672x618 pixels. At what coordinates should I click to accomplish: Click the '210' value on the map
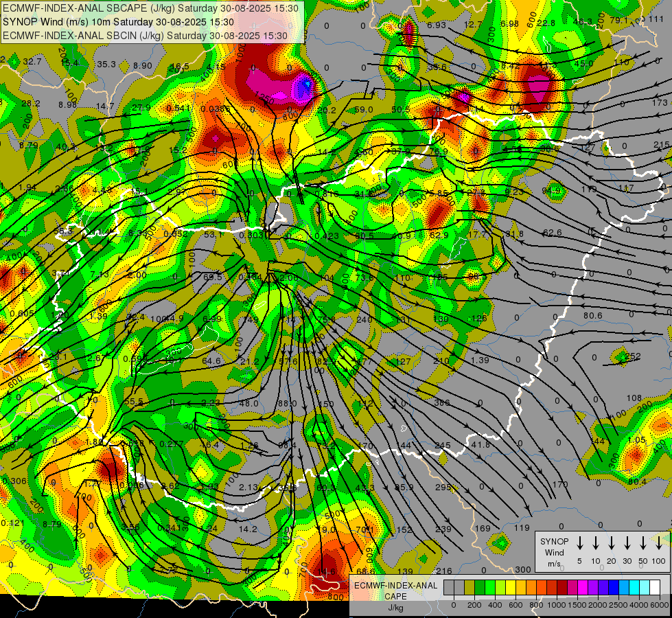coord(441,361)
